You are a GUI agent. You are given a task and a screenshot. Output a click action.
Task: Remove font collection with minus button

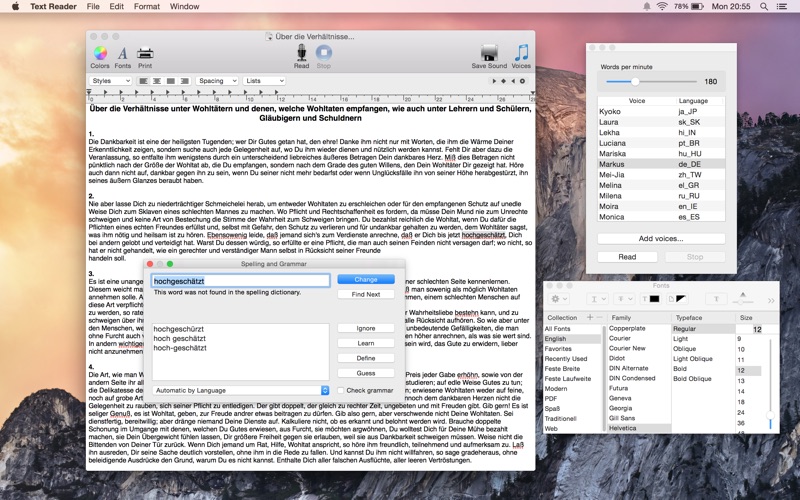[x=599, y=317]
